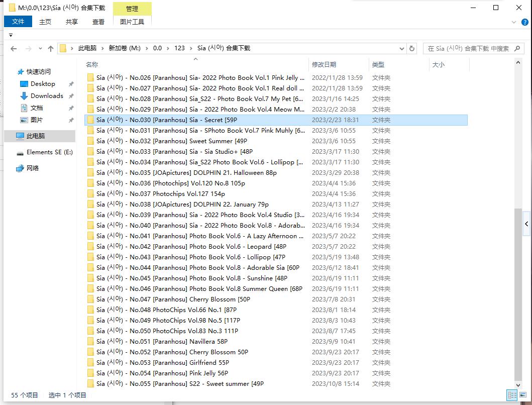Viewport: 532px width, 405px height.
Task: Open the address bar history dropdown
Action: coord(402,49)
